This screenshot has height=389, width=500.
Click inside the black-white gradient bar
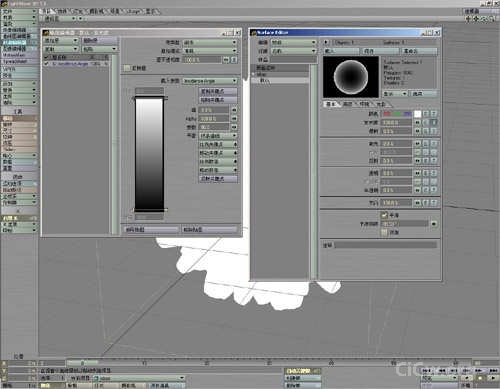(149, 153)
